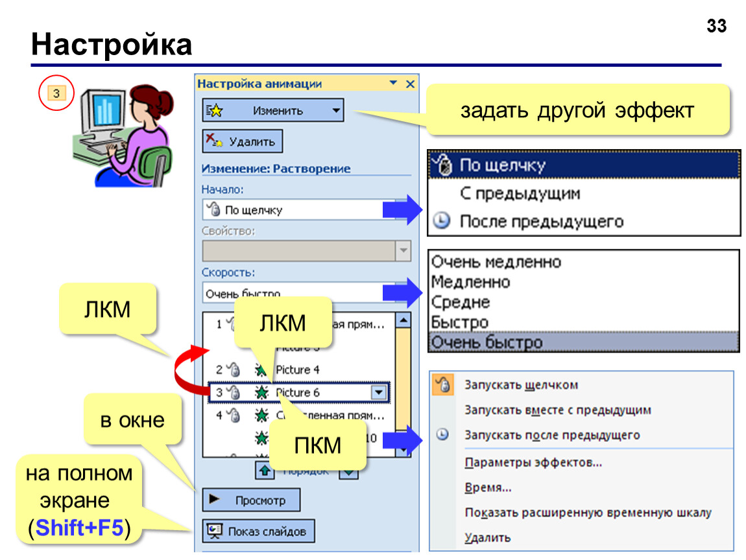
Task: Choose Запускать вместе с предыдущим from context menu
Action: [x=558, y=410]
